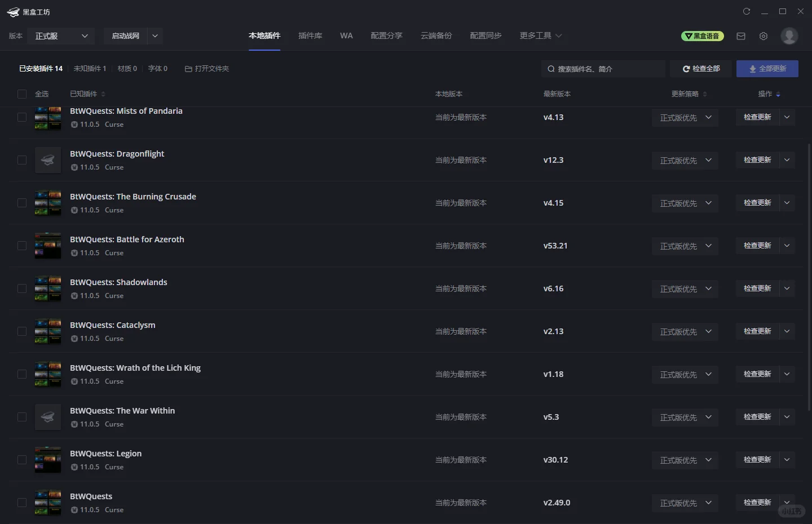This screenshot has height=524, width=812.
Task: Click the 启动战网 launch button
Action: click(x=126, y=36)
